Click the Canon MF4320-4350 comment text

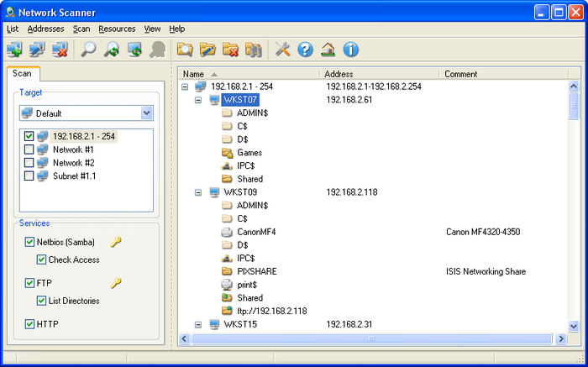[483, 232]
